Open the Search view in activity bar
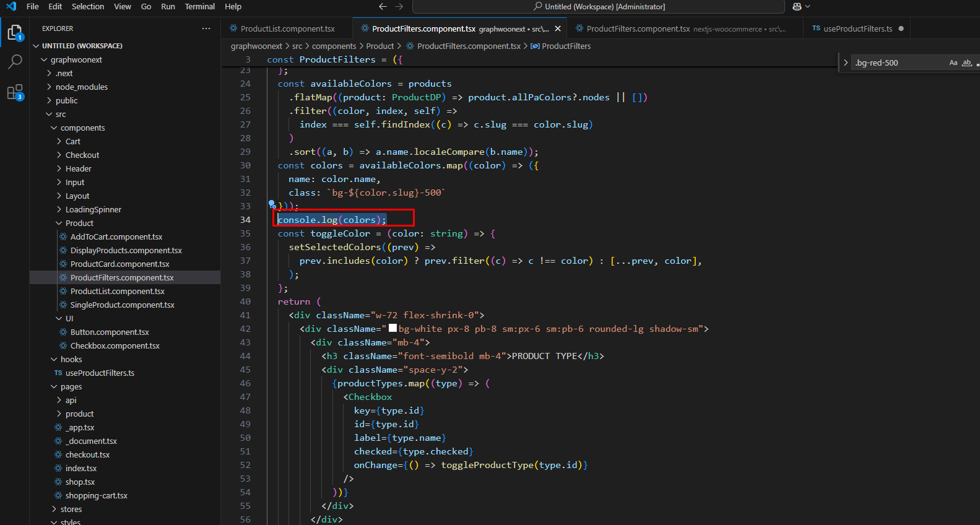Screen dimensions: 980x525 pyautogui.click(x=15, y=62)
